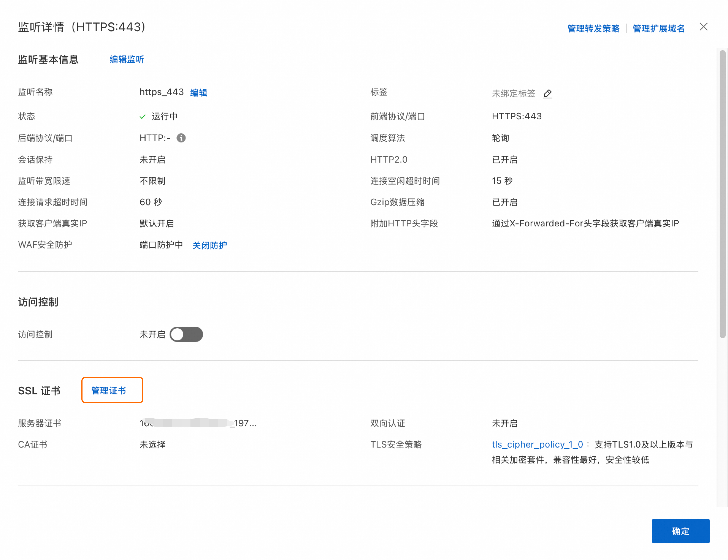Click the SSL 证书 section heading

click(x=39, y=390)
